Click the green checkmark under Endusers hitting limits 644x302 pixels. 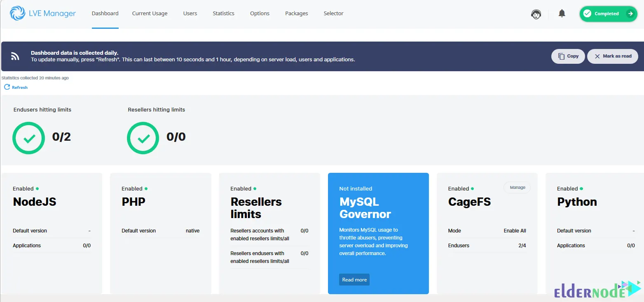tap(28, 138)
